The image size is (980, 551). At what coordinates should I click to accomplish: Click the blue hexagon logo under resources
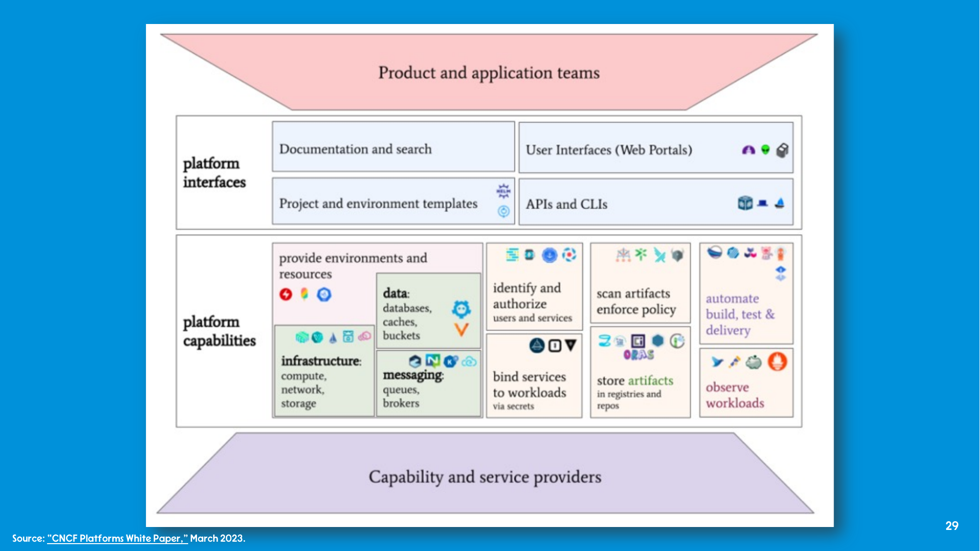pyautogui.click(x=324, y=294)
